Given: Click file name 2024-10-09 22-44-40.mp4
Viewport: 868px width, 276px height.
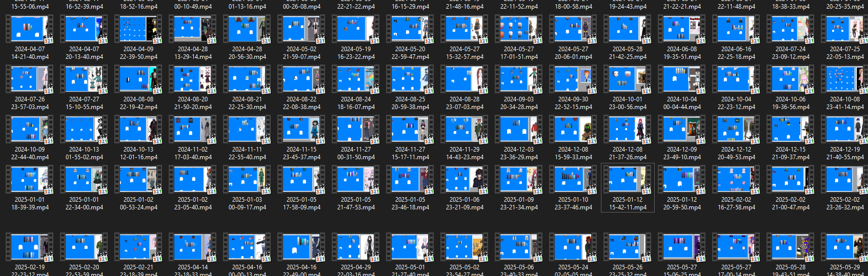Looking at the screenshot, I should click(30, 154).
